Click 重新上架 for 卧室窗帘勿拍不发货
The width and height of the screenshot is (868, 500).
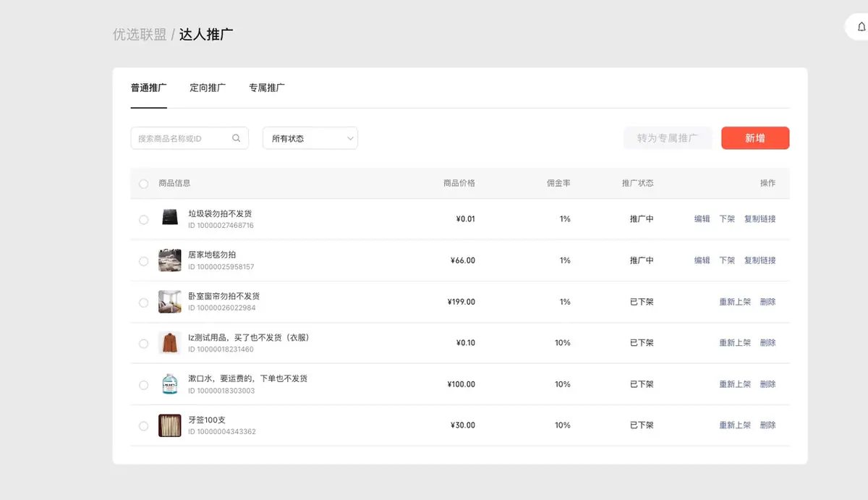tap(735, 302)
